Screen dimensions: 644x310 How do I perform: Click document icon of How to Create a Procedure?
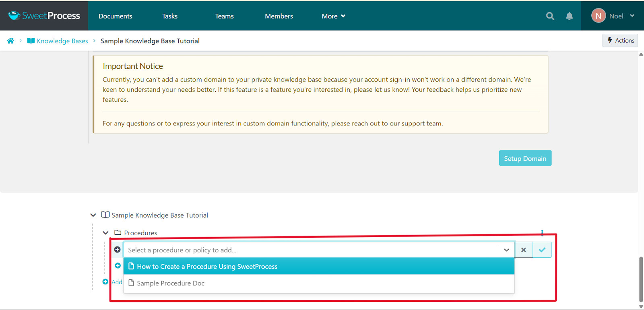[x=131, y=266]
